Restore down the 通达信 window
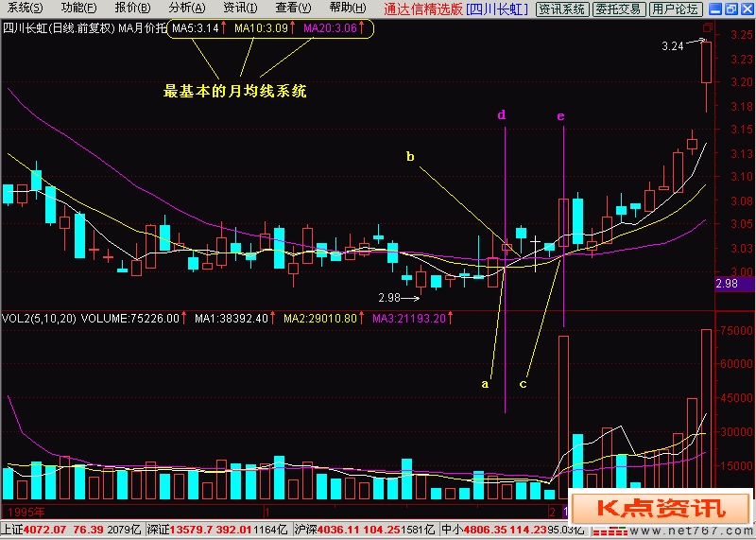756x540 pixels. coord(730,9)
